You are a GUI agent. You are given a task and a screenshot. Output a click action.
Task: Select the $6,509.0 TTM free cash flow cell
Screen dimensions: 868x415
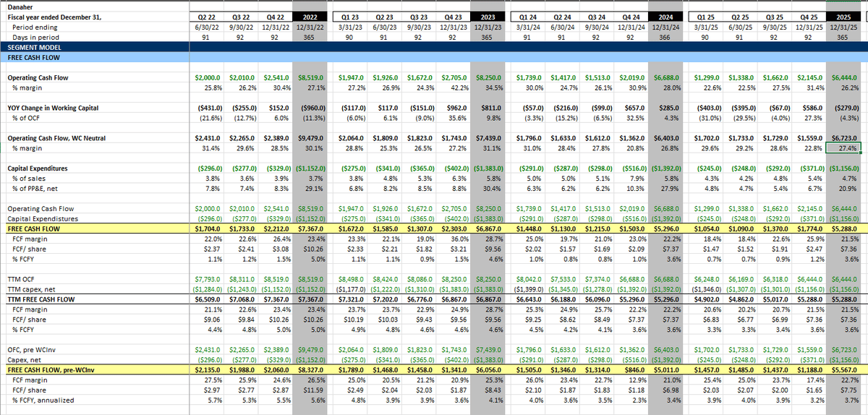click(x=210, y=299)
